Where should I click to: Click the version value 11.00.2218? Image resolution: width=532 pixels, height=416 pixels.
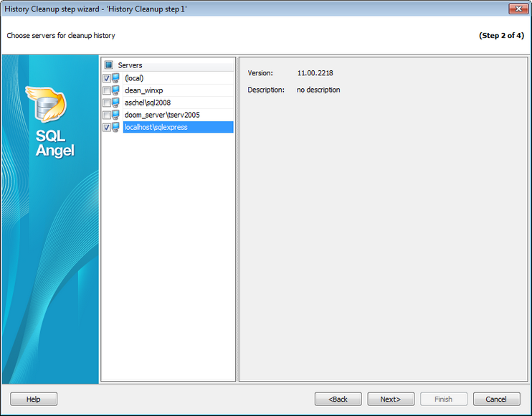click(315, 73)
